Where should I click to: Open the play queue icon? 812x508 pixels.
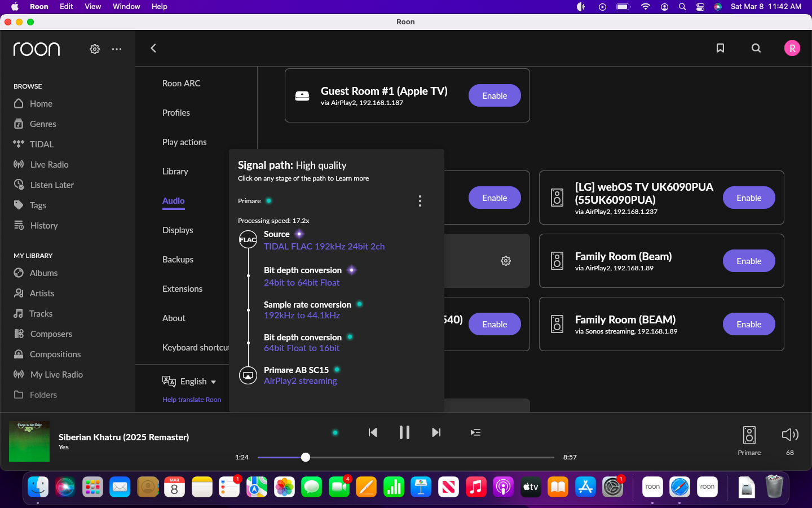tap(475, 432)
